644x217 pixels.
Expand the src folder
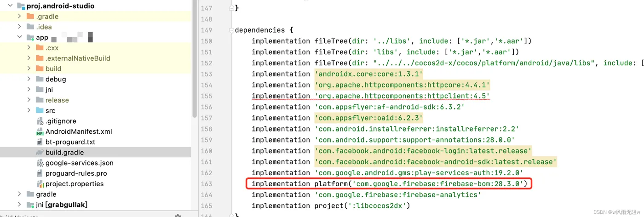click(x=29, y=110)
